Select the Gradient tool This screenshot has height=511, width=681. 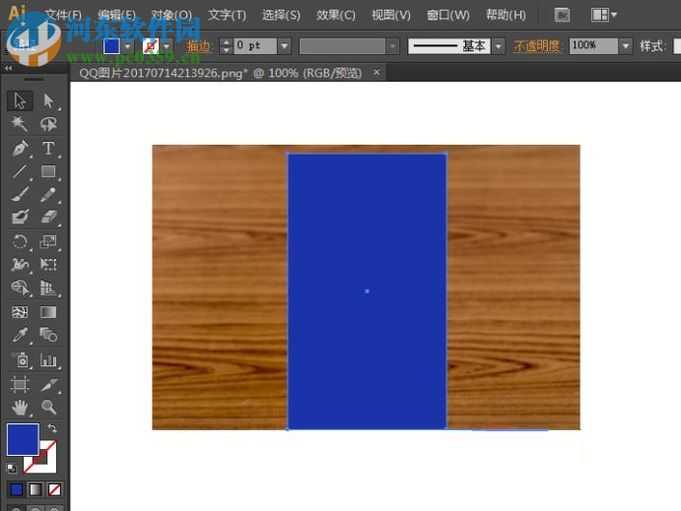pos(48,312)
